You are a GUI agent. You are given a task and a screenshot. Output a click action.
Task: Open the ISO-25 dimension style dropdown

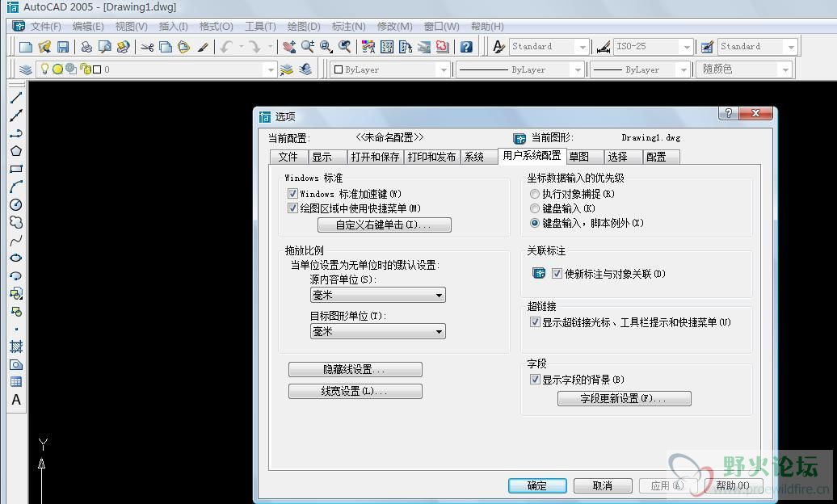point(654,47)
